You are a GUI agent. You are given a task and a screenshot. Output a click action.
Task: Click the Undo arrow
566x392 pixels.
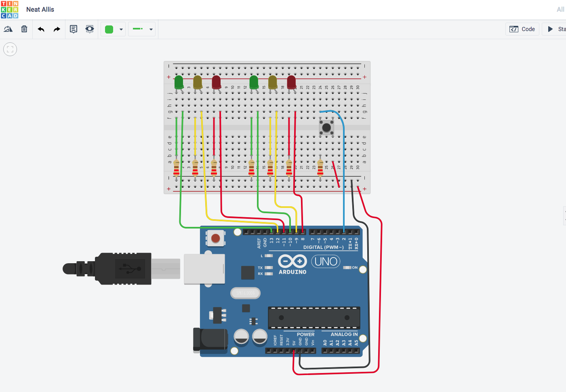coord(40,29)
